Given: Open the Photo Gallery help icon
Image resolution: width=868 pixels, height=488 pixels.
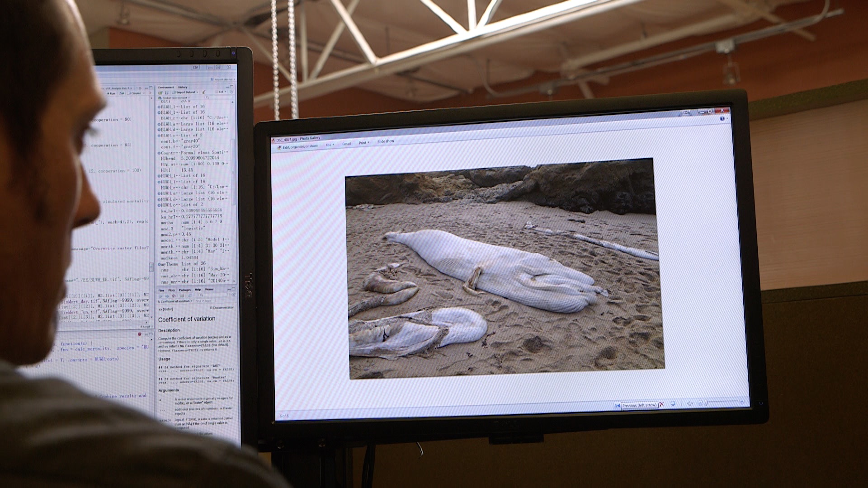Looking at the screenshot, I should [x=722, y=119].
